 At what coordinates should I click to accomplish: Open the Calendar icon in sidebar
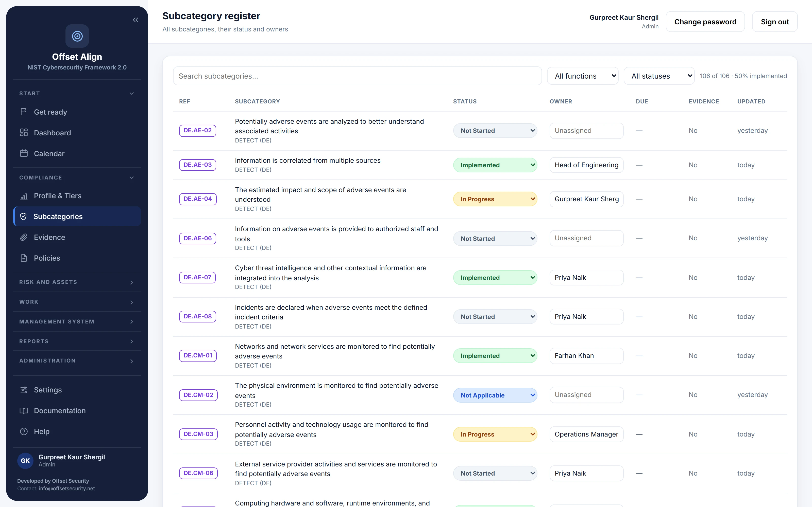pos(24,153)
